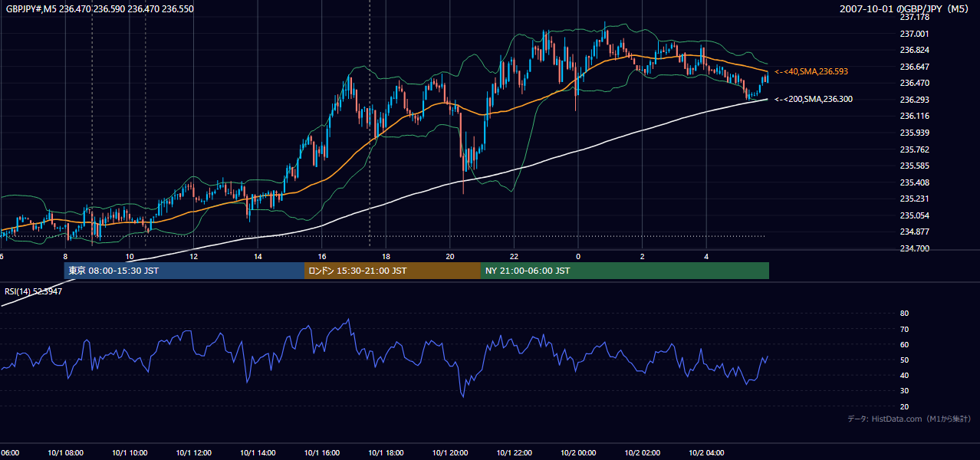Click price axis value 235.939

coord(914,133)
